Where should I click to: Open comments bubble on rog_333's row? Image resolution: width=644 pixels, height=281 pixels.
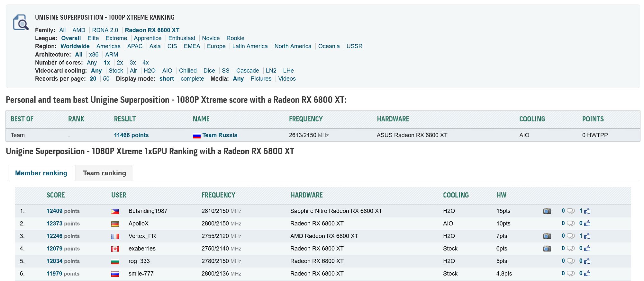click(x=571, y=261)
